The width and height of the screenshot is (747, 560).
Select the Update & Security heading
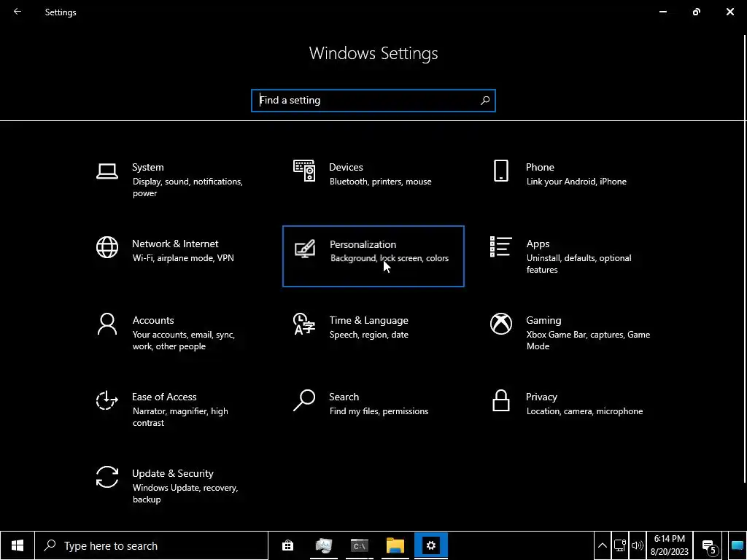pos(172,474)
